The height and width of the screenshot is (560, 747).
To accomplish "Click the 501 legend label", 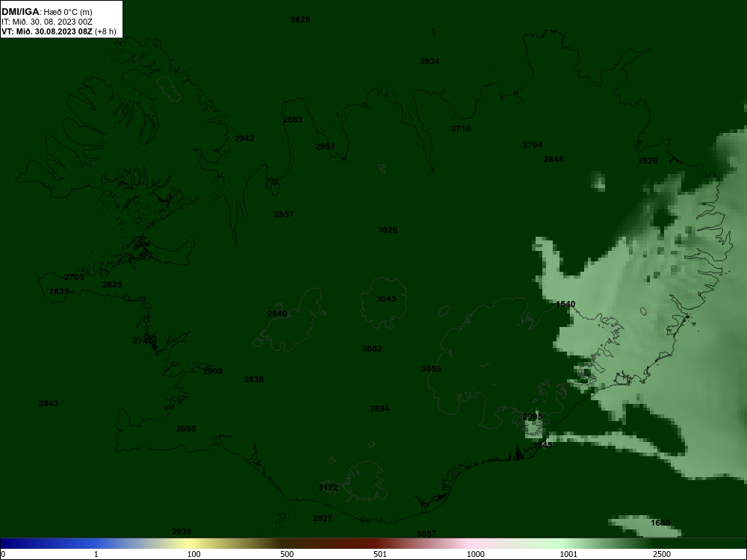I will (x=380, y=554).
